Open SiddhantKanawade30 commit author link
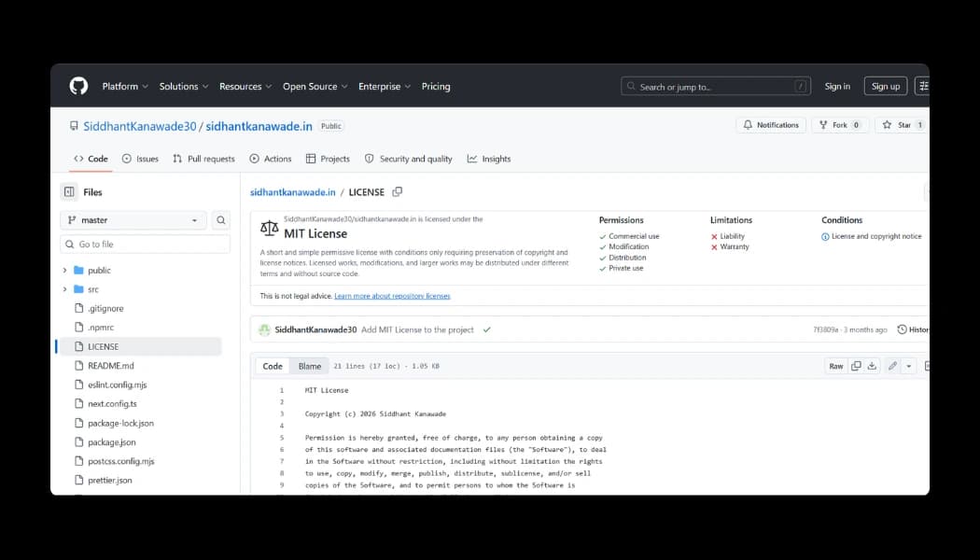This screenshot has width=980, height=560. pyautogui.click(x=315, y=329)
